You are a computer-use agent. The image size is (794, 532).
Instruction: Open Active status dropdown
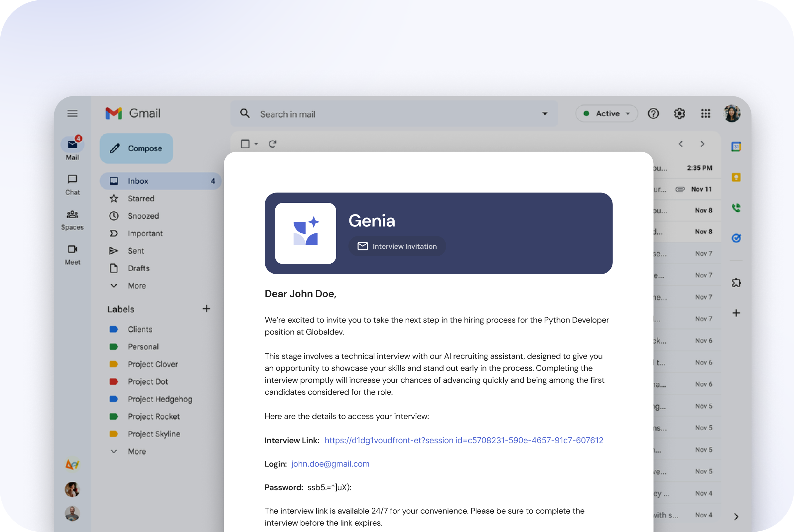[x=606, y=113]
